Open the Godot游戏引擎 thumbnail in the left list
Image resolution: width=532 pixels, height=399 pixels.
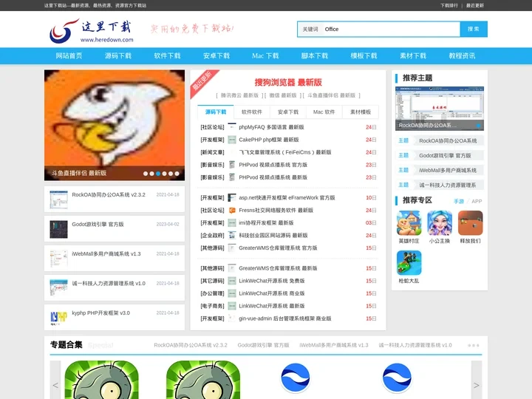(x=58, y=229)
